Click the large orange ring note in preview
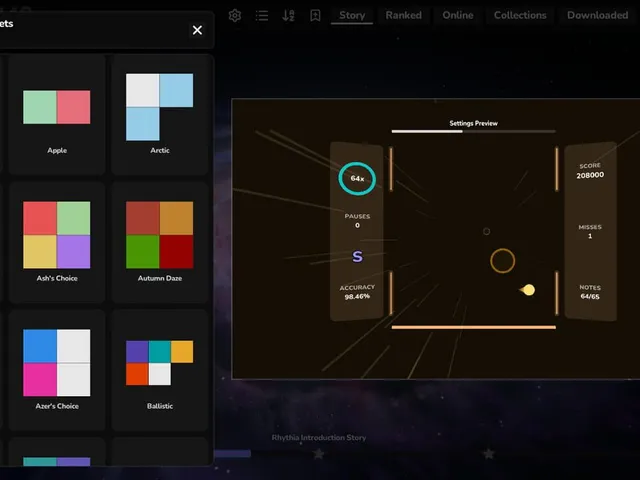The width and height of the screenshot is (640, 480). (502, 260)
